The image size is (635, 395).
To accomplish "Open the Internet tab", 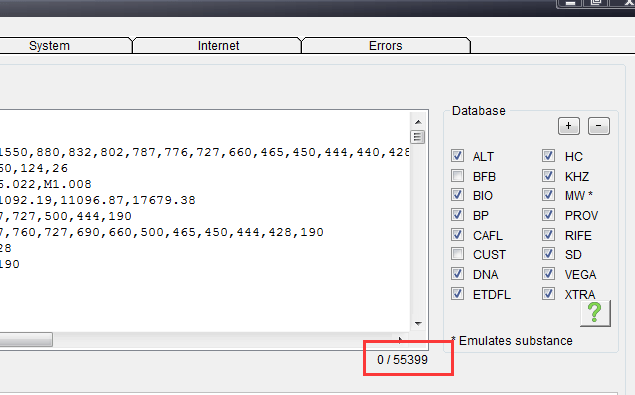I will [218, 46].
